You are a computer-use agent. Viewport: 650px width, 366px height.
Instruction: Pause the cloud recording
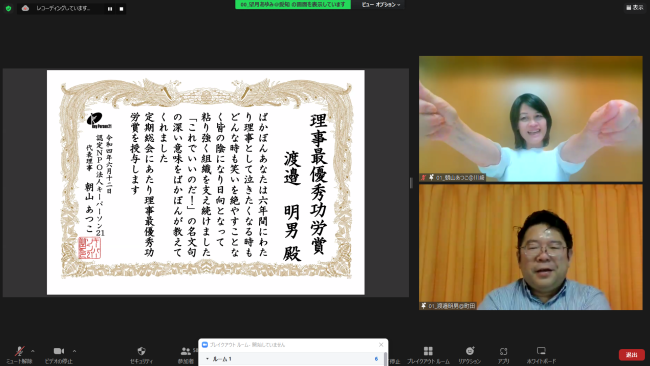[x=110, y=9]
